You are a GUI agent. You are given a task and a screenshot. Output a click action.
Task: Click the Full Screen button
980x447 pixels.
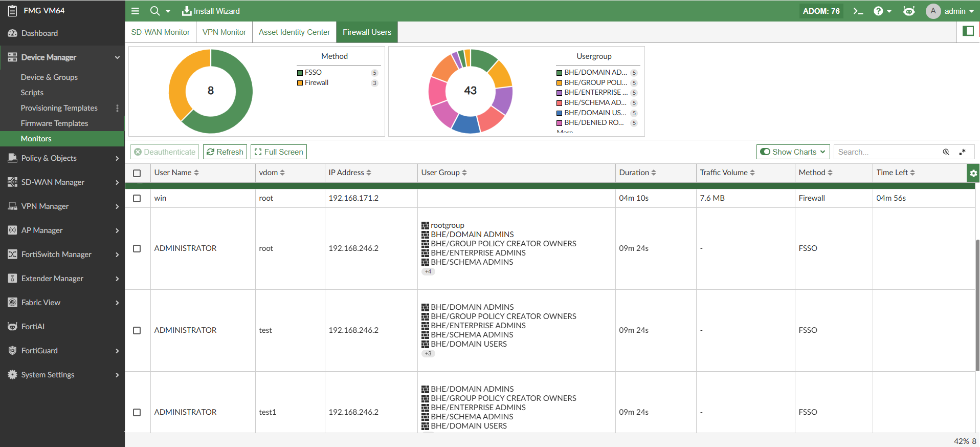[x=279, y=152]
